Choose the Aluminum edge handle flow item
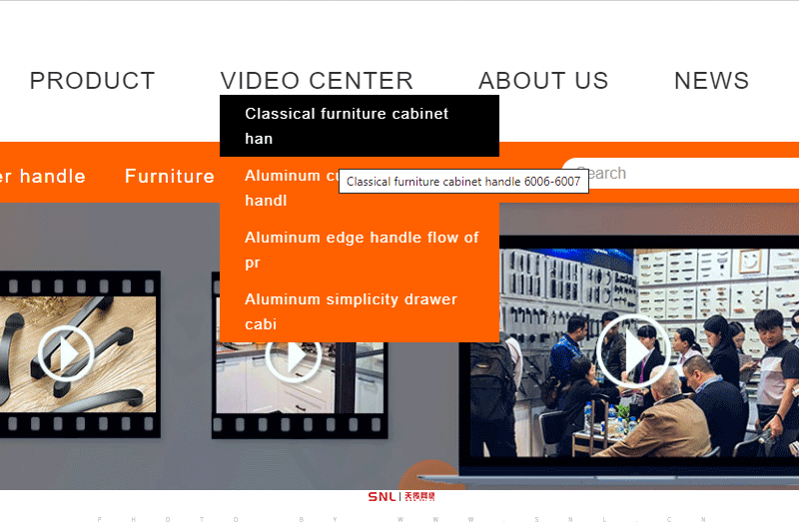Image resolution: width=799 pixels, height=532 pixels. [x=359, y=250]
